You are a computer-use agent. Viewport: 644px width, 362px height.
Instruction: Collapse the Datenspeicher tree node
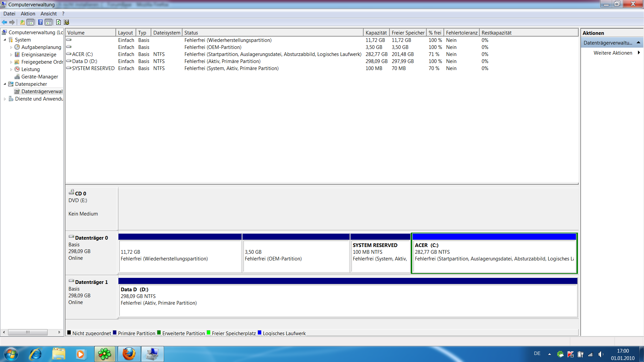click(x=5, y=84)
